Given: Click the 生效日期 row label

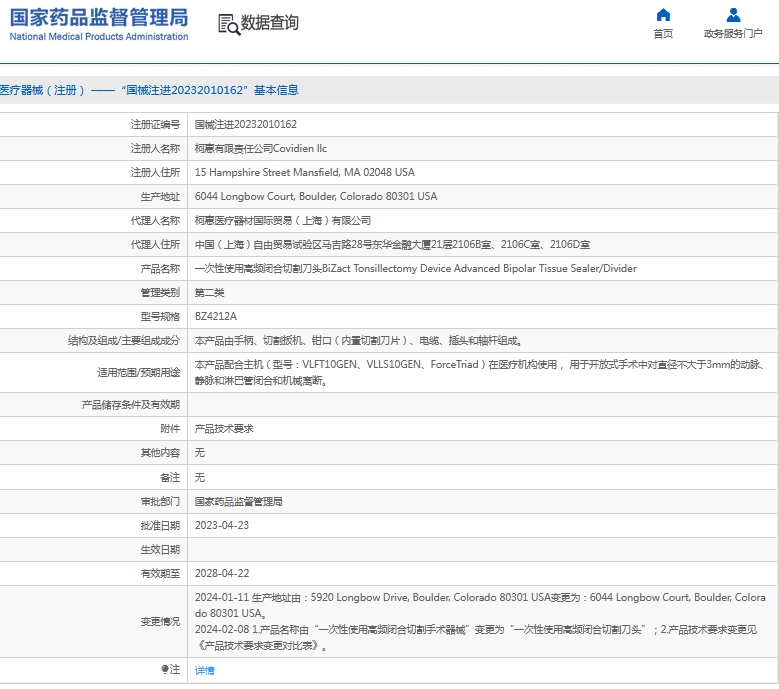Looking at the screenshot, I should 160,549.
